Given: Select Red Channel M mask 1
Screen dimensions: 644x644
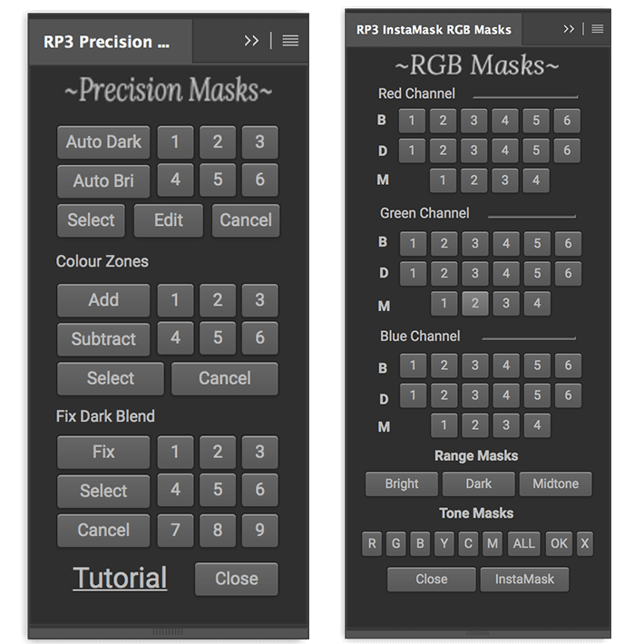Looking at the screenshot, I should (443, 181).
